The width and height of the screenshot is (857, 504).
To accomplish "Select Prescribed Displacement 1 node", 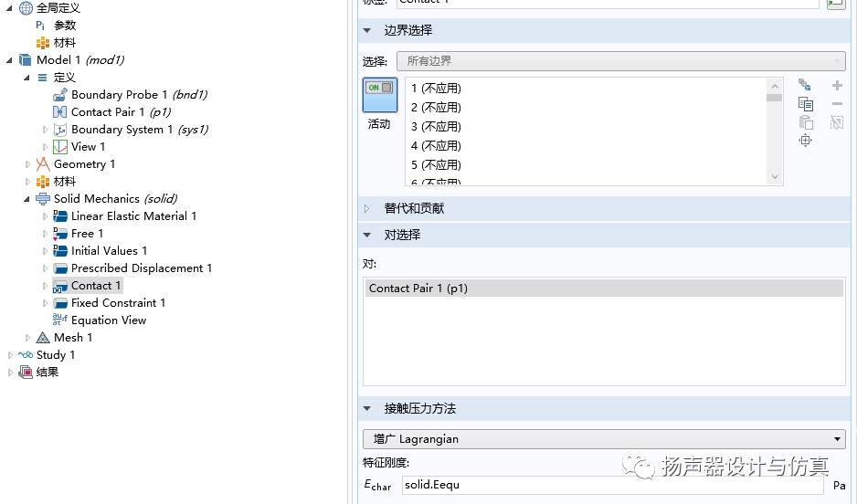I will (x=141, y=268).
